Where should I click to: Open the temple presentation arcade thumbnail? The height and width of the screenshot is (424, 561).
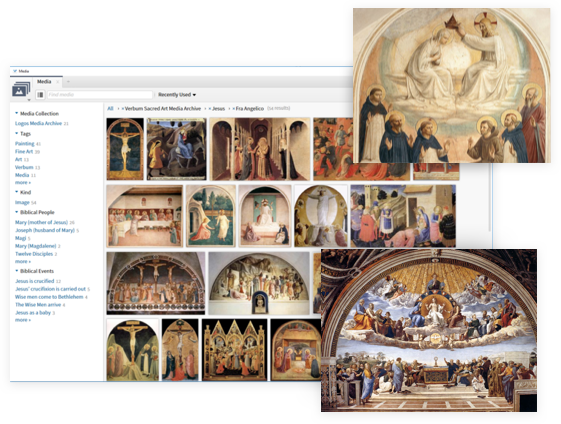(260, 149)
